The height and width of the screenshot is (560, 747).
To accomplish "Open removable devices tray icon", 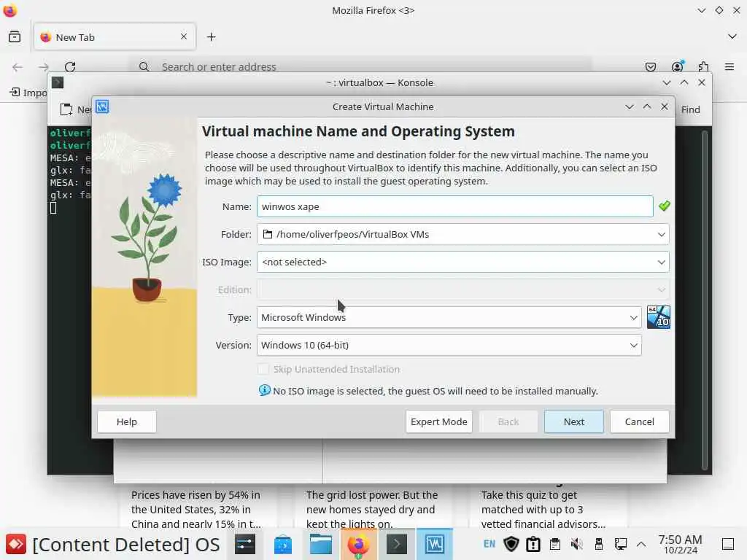I will [599, 544].
